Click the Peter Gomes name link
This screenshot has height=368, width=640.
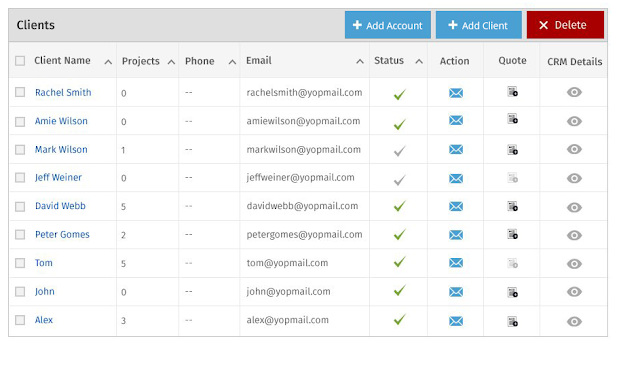pos(62,235)
